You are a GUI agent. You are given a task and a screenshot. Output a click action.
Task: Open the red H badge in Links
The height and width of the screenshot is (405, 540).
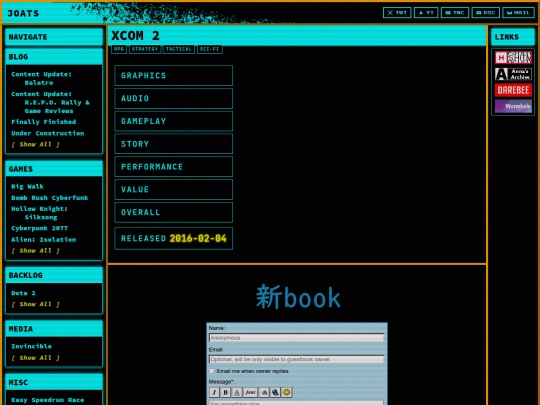(x=513, y=58)
